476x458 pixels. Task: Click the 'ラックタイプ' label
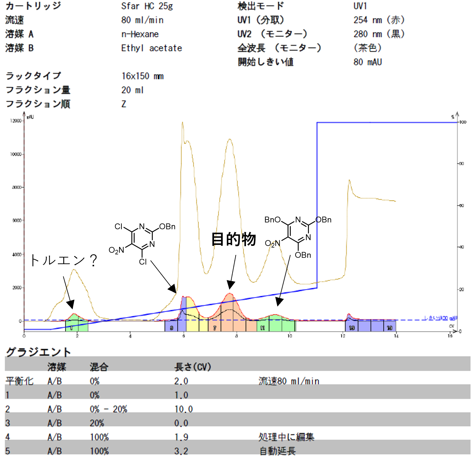(x=33, y=76)
